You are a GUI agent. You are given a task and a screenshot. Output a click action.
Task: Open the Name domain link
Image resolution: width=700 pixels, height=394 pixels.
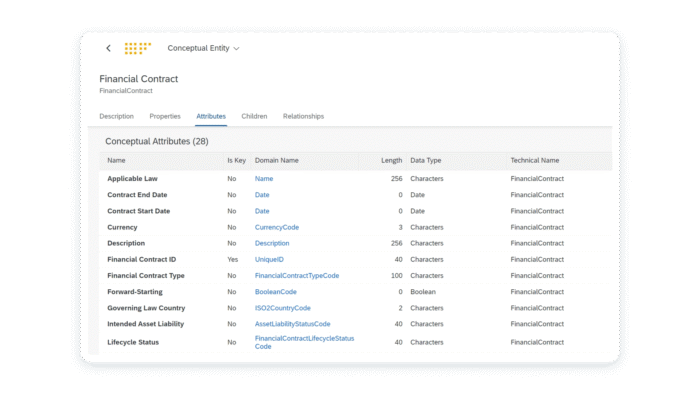pyautogui.click(x=264, y=178)
